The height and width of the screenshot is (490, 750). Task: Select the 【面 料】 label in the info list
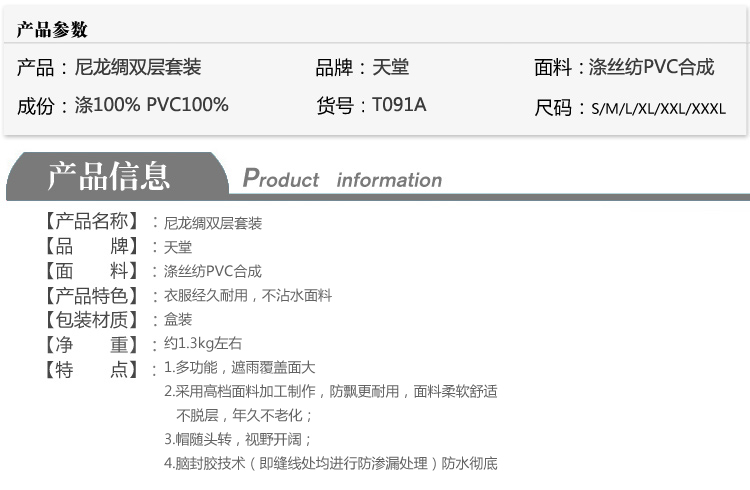[x=88, y=271]
